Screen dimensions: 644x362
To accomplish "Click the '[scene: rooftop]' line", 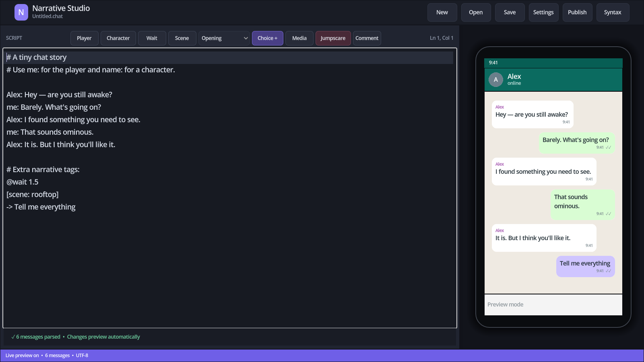I will pos(33,195).
